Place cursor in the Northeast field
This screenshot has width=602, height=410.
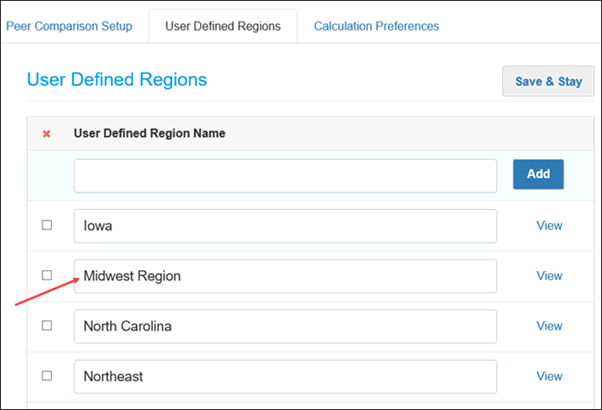[x=285, y=376]
